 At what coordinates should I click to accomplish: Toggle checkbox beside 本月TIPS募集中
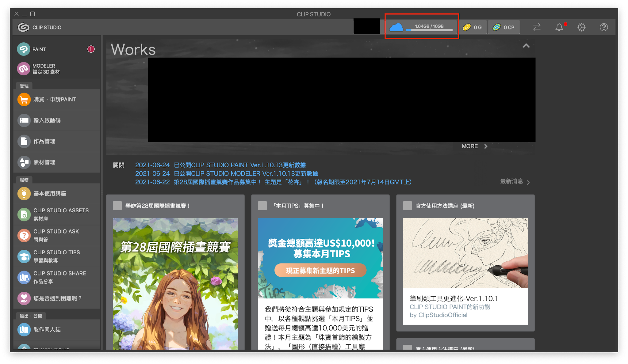(262, 206)
